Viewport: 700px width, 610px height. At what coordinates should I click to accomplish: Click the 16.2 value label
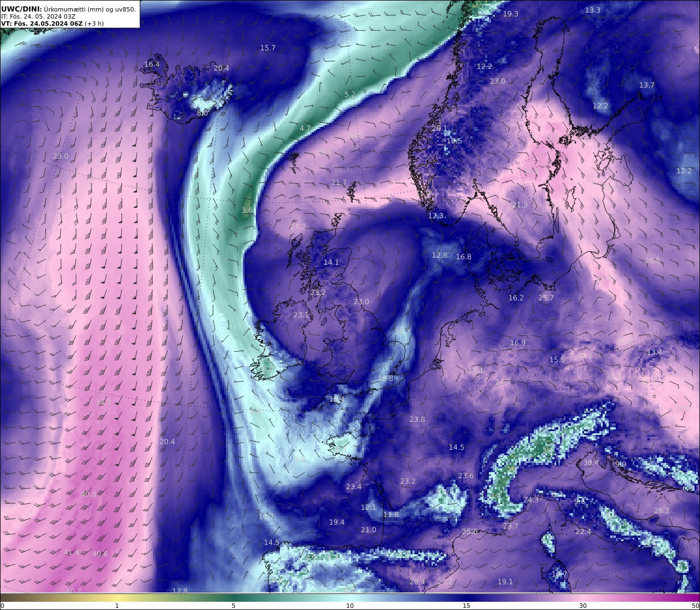pyautogui.click(x=516, y=298)
